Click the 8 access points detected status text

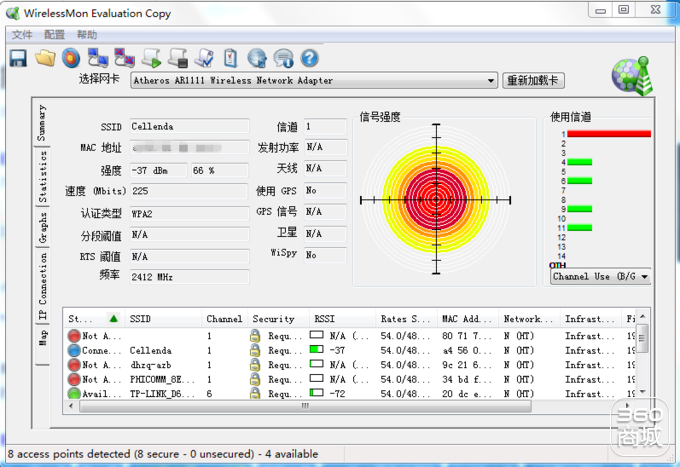coord(163,454)
